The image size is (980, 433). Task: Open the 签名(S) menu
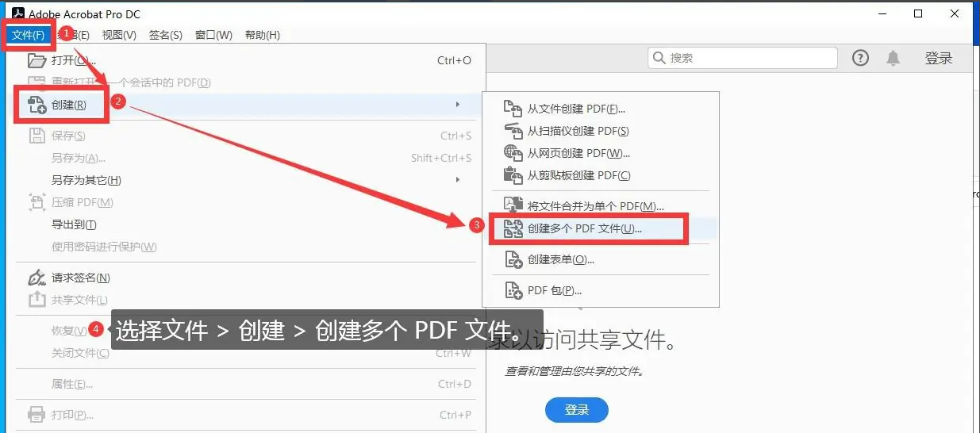click(x=166, y=35)
